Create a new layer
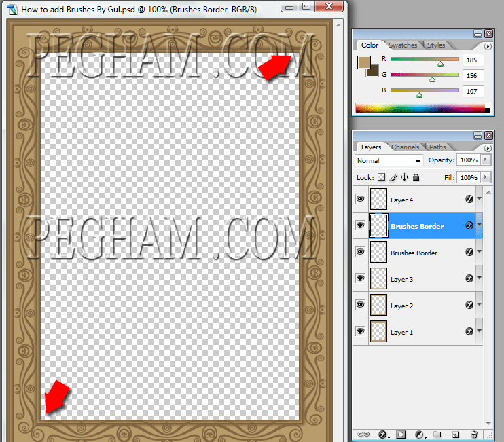Image resolution: width=504 pixels, height=442 pixels. click(x=456, y=435)
